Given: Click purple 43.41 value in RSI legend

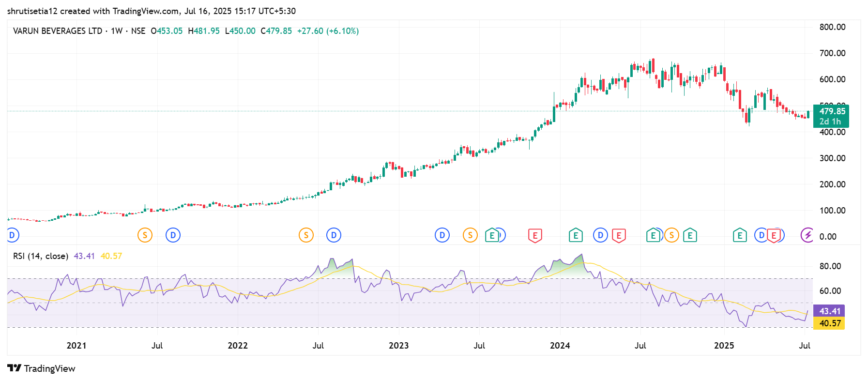Looking at the screenshot, I should [84, 256].
